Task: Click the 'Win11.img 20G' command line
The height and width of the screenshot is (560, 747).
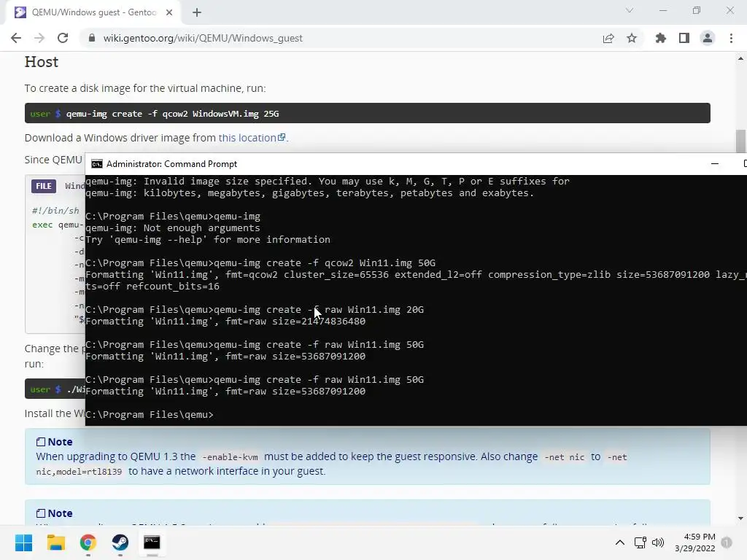Action: pyautogui.click(x=255, y=309)
